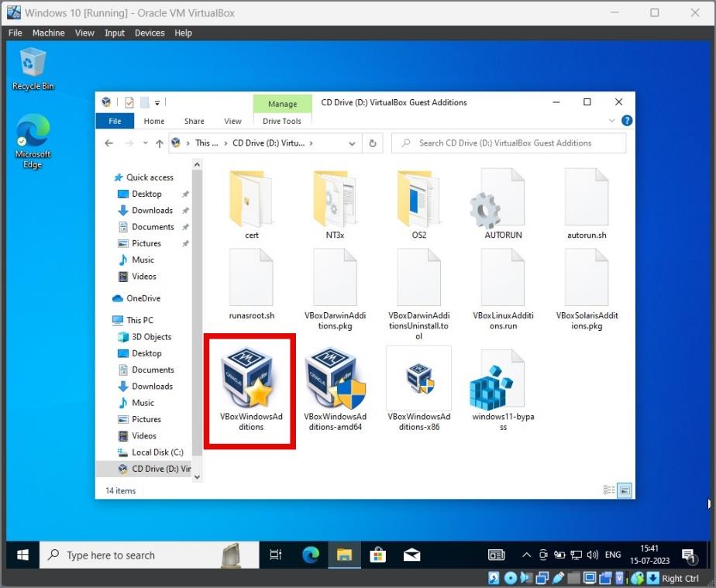Select VBoxWindowsAdditions-amd64 file icon
The height and width of the screenshot is (588, 716).
[336, 379]
